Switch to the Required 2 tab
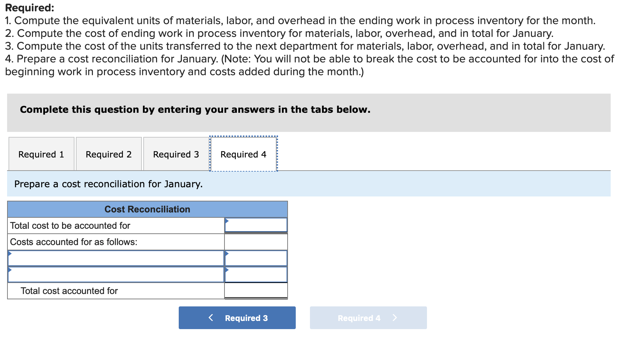 pos(108,154)
